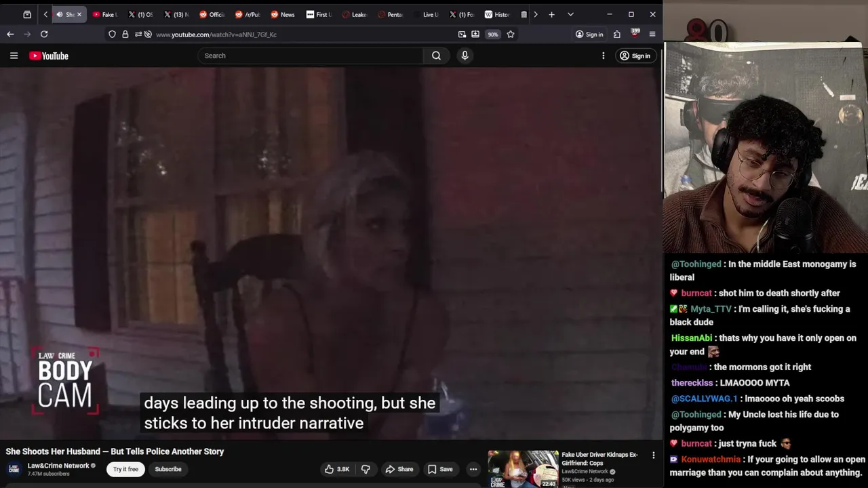Open 'Fake Uber Driver Kidnaps' video thumbnail
This screenshot has height=488, width=868.
[x=523, y=469]
